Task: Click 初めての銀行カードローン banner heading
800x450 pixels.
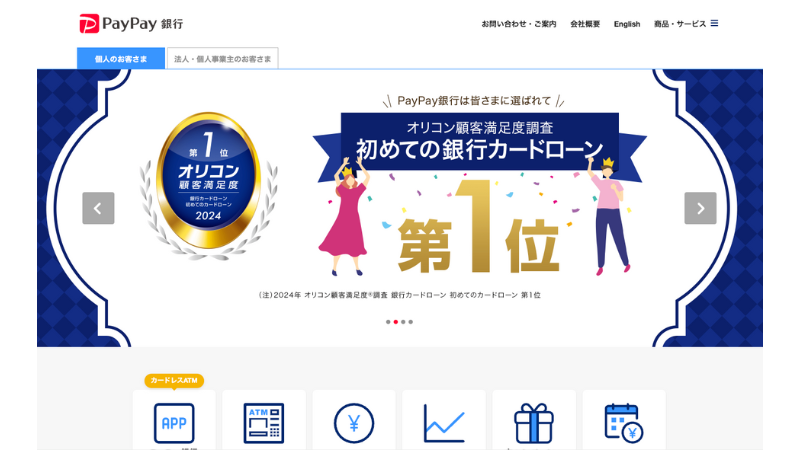Action: pos(480,149)
